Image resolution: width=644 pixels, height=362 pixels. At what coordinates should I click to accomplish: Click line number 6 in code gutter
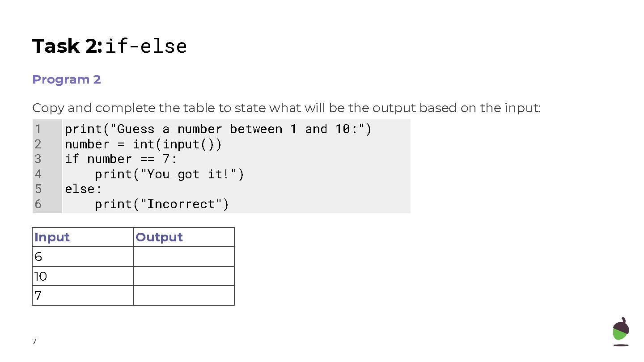coord(38,204)
